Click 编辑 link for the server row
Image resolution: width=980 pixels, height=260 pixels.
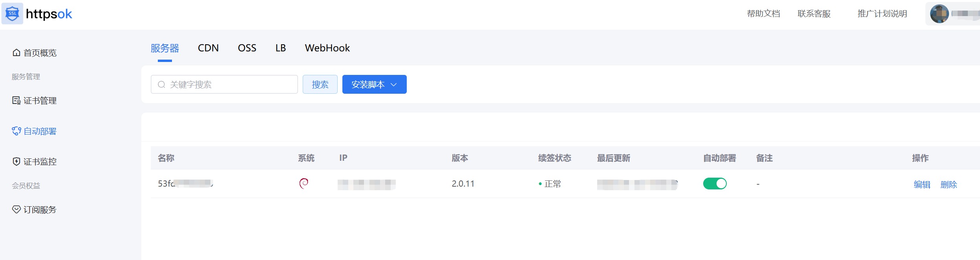coord(922,184)
